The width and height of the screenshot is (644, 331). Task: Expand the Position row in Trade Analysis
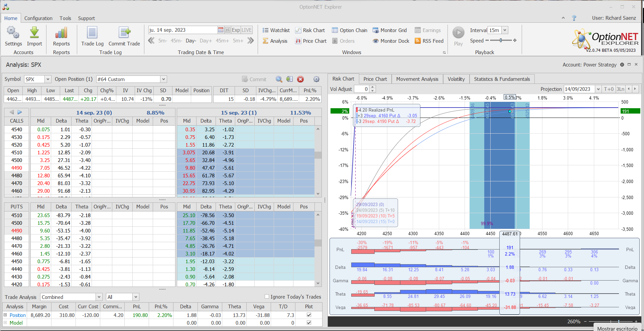click(5, 315)
